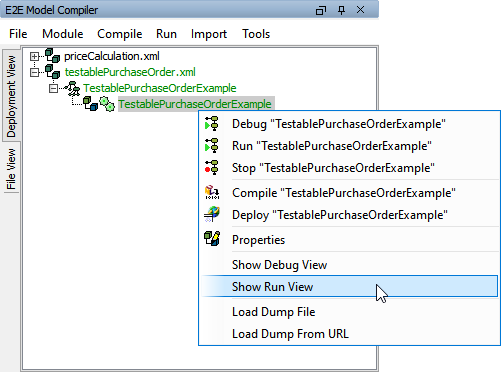Expand the priceCalculation.xml tree node

(34, 56)
